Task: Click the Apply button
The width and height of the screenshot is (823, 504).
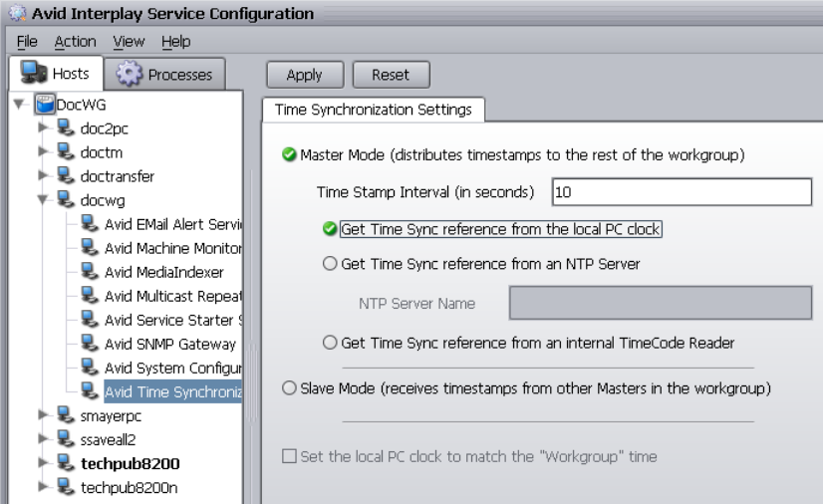Action: tap(304, 74)
